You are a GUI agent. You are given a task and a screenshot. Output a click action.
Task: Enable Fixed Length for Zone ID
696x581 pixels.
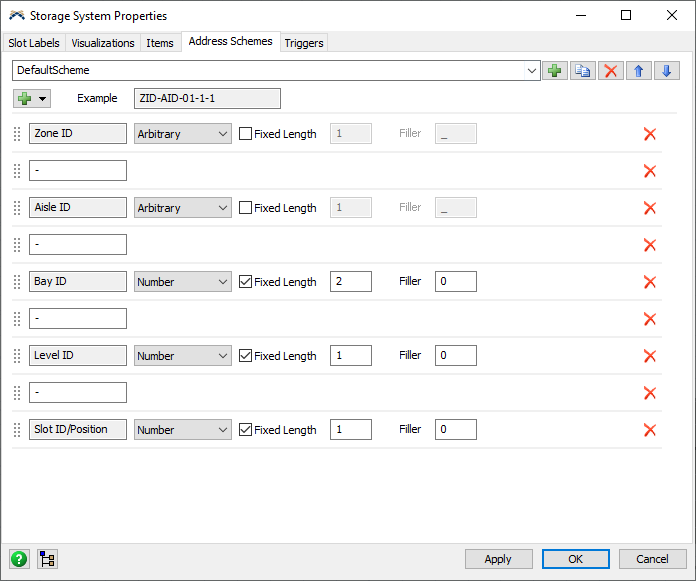pyautogui.click(x=245, y=134)
